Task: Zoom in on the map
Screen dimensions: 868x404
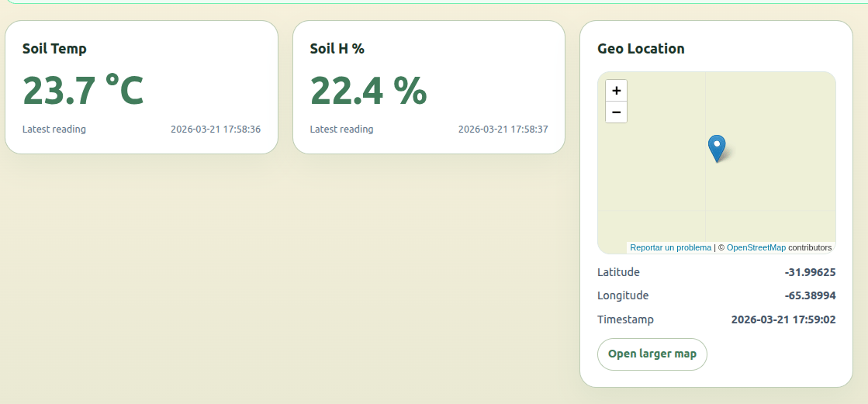Action: click(x=616, y=91)
